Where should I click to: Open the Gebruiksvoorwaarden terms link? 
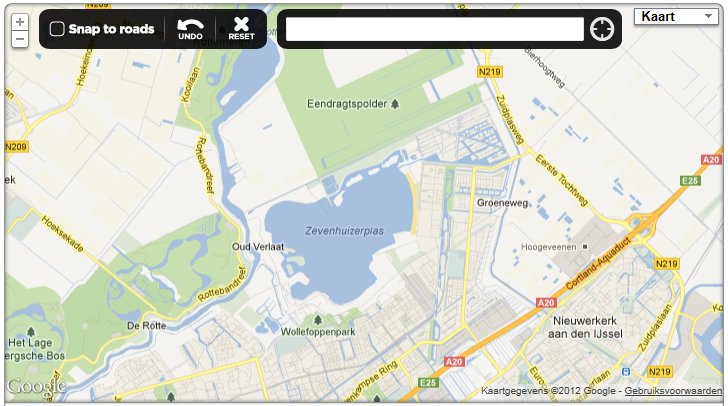[673, 391]
